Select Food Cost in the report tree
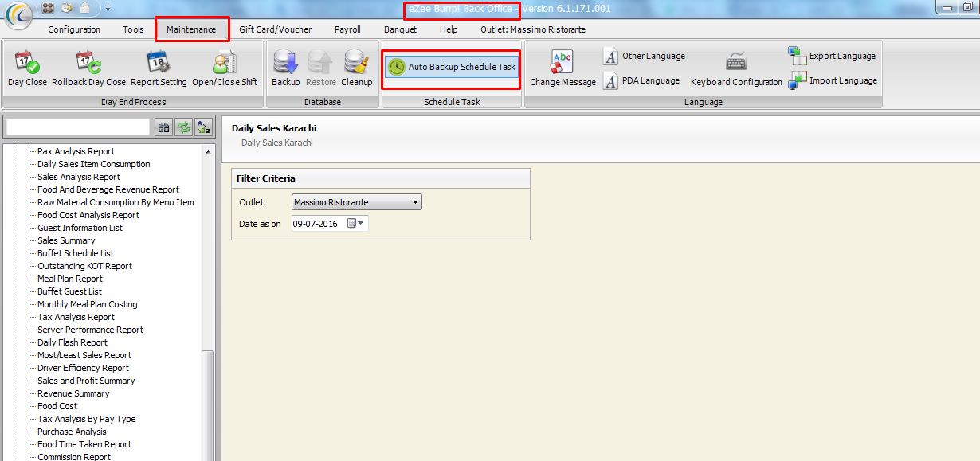 (x=57, y=406)
